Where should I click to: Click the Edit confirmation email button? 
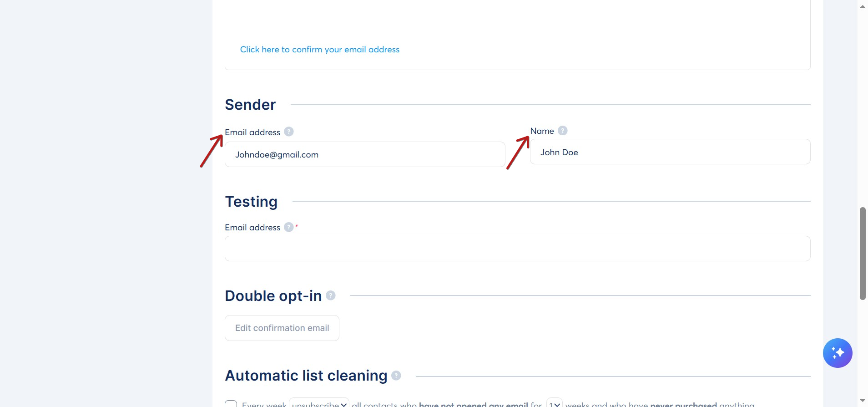click(x=282, y=328)
